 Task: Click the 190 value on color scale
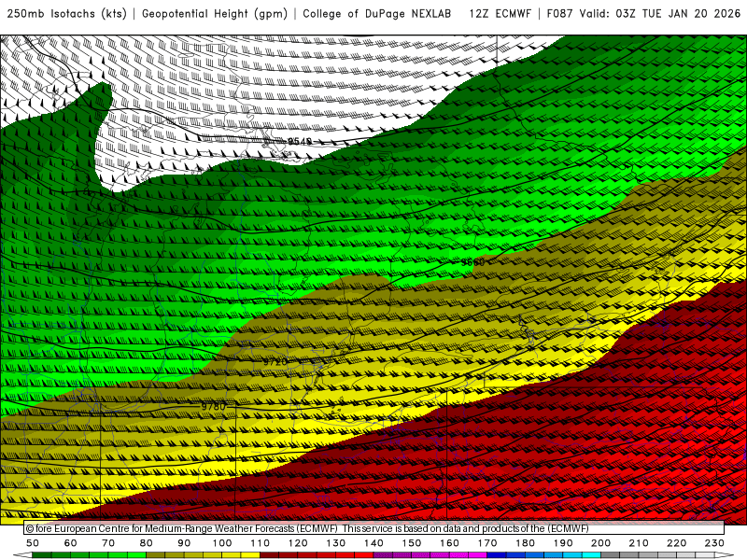[x=563, y=543]
